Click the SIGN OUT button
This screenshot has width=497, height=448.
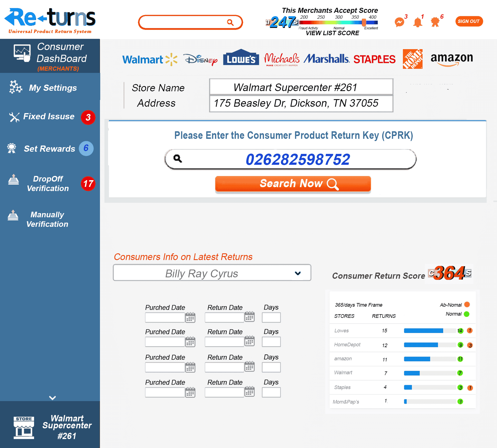(469, 21)
